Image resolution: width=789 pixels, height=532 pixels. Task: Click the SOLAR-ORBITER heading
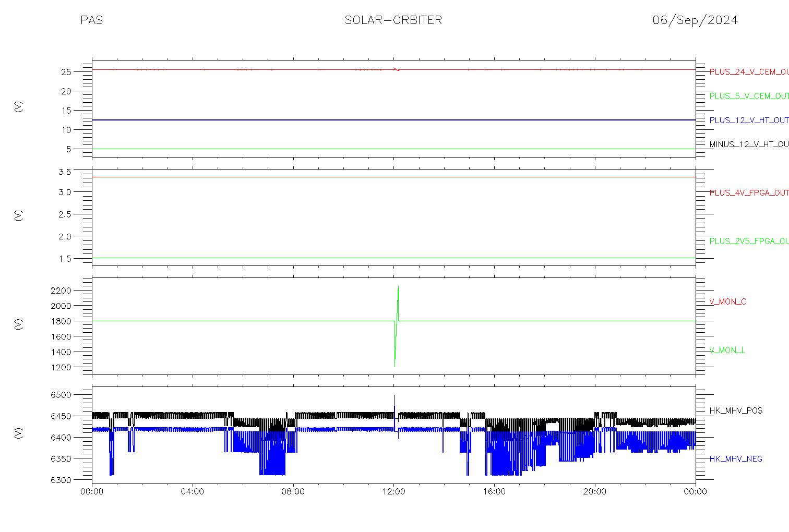393,20
